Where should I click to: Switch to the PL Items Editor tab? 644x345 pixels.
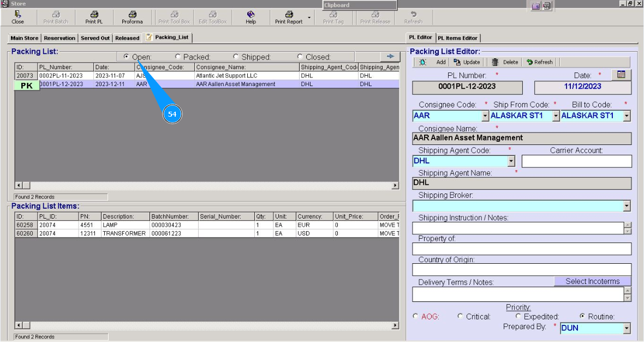(x=457, y=38)
